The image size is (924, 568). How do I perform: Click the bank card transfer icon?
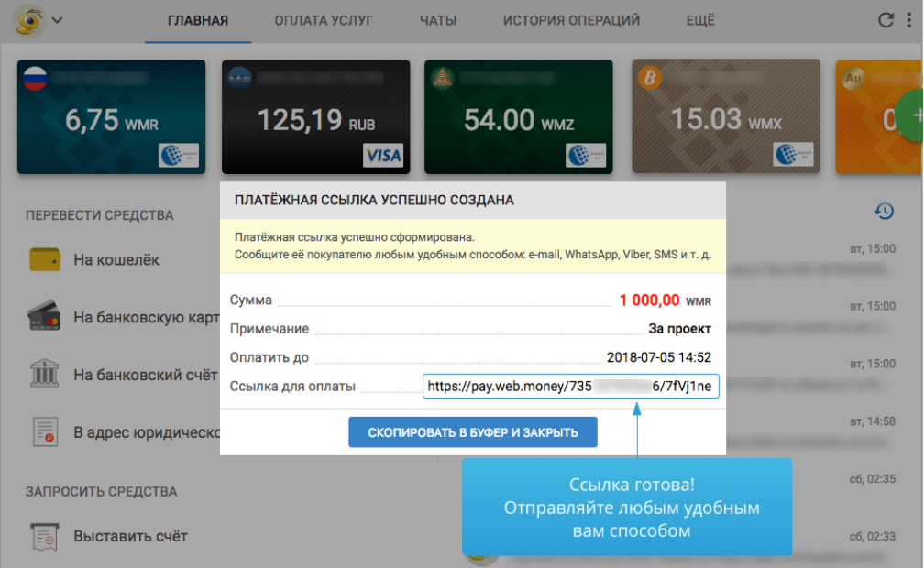coord(45,317)
